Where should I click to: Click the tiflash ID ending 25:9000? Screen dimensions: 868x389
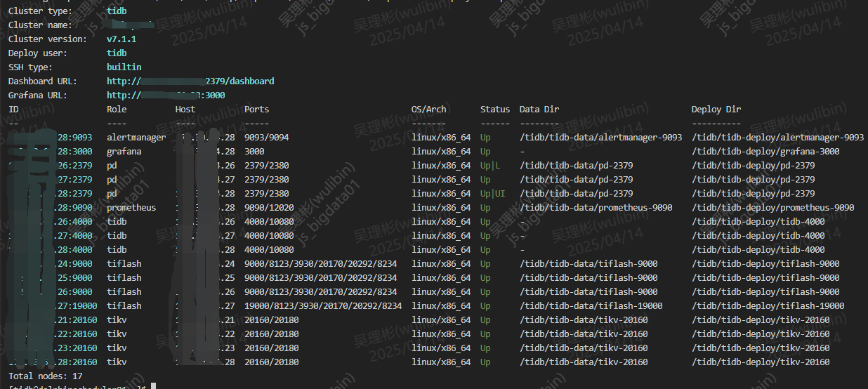pos(51,278)
